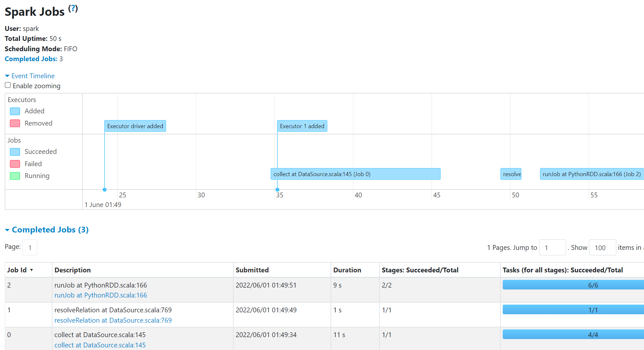Select the Executor 1 added timeline event
Image resolution: width=644 pixels, height=350 pixels.
coord(302,126)
